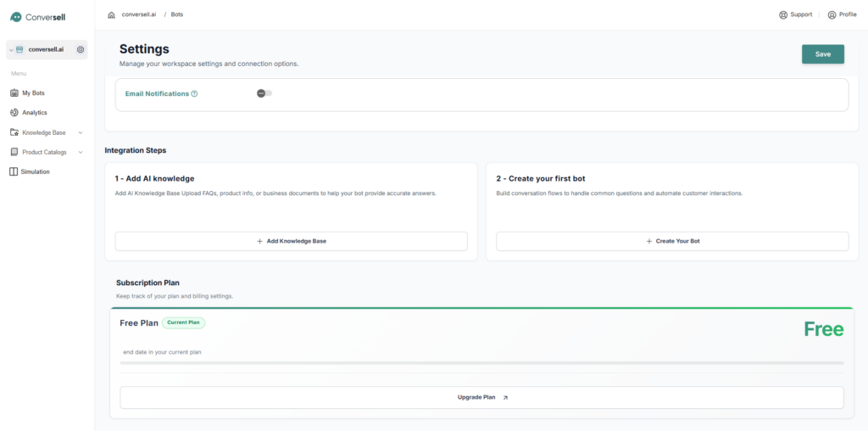Open the Profile user icon
868x431 pixels.
832,14
